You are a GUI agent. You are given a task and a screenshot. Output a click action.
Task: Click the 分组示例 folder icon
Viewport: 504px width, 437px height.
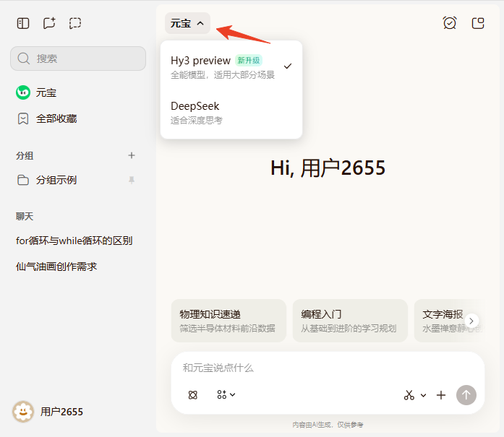[x=23, y=180]
